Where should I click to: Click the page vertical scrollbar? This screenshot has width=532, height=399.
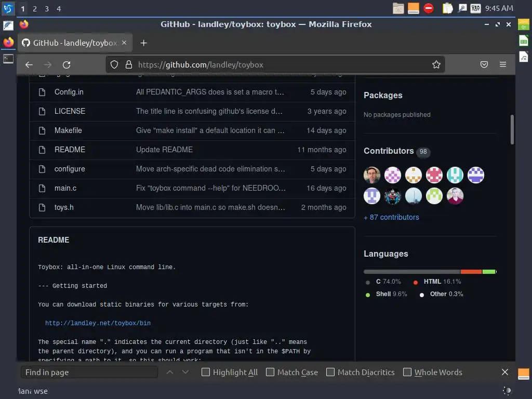[512, 129]
